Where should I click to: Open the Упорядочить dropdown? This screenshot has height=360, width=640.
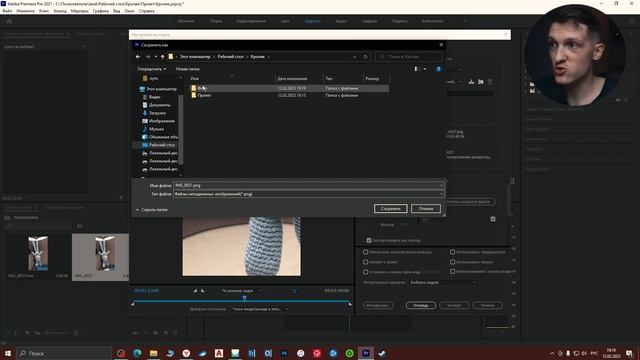152,69
